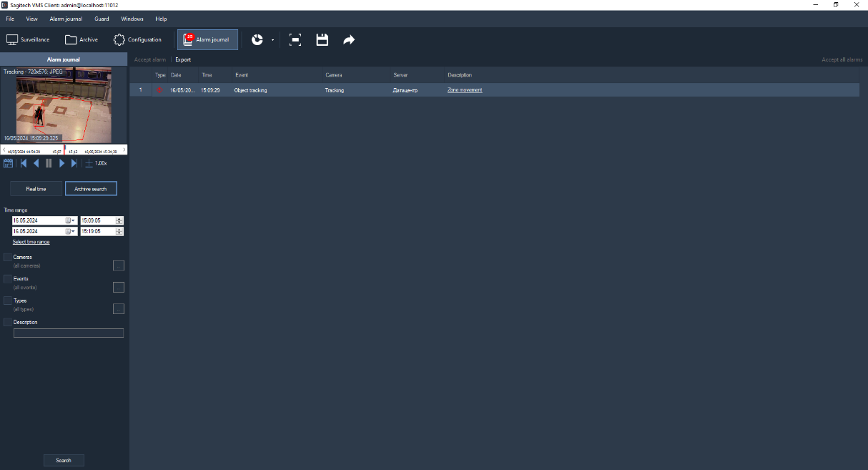Click the playback speed slider at 1.00x
This screenshot has width=868, height=470.
89,163
